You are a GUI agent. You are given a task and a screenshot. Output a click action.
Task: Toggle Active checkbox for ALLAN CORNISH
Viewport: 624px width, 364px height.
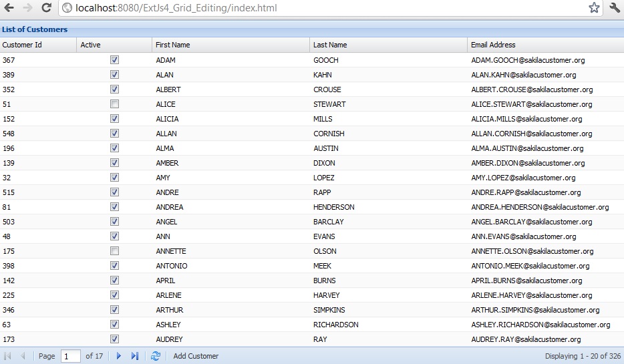[114, 134]
